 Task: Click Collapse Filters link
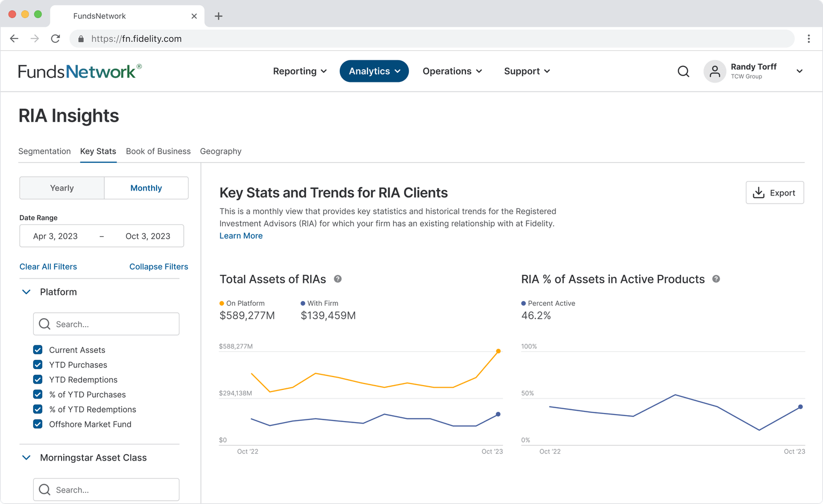(x=159, y=267)
